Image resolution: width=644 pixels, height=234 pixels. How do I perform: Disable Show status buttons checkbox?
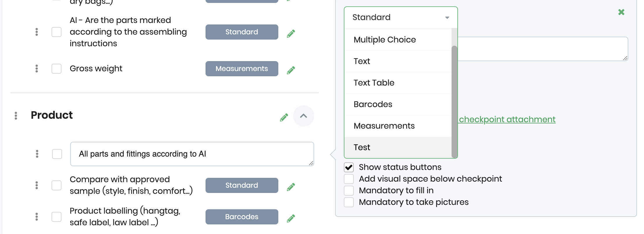point(349,167)
